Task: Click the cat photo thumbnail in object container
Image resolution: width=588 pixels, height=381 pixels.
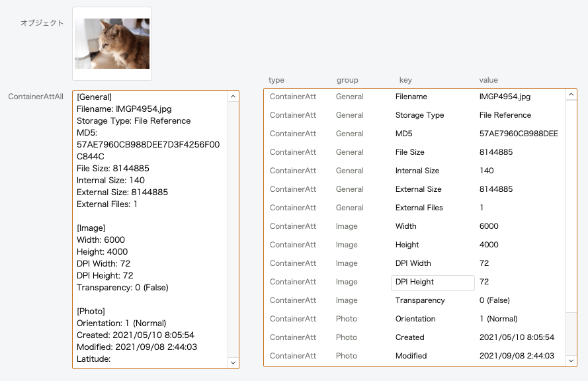Action: pyautogui.click(x=112, y=44)
